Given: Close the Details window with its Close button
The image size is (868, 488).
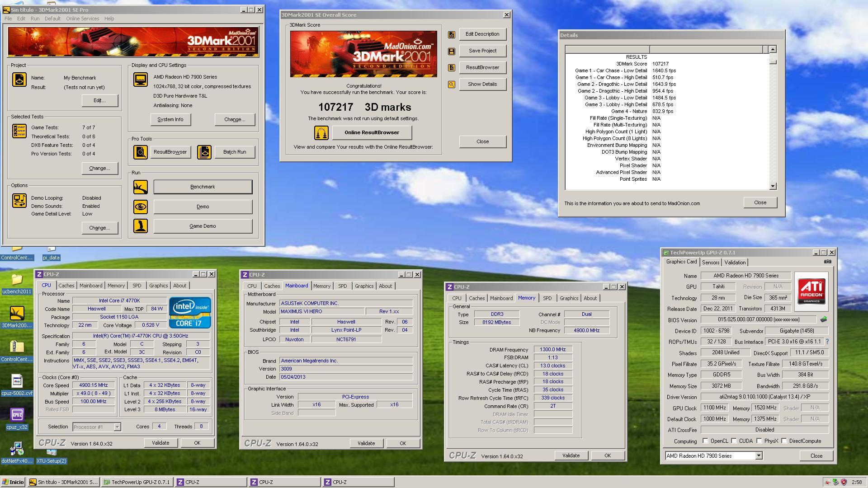Looking at the screenshot, I should (x=760, y=202).
